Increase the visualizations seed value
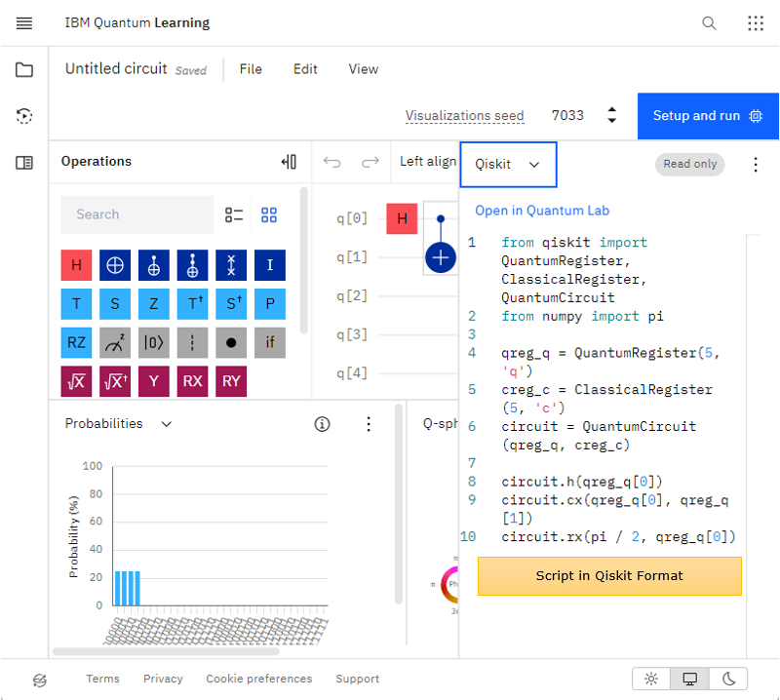Viewport: 780px width, 700px height. click(x=612, y=110)
